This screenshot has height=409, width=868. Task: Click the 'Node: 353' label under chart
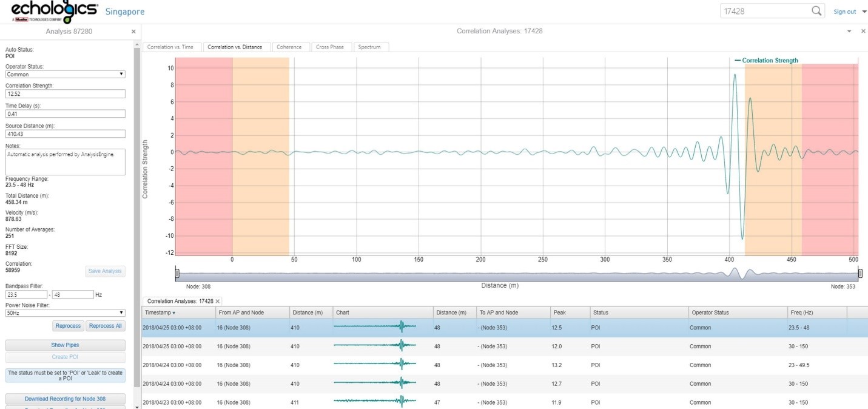(x=843, y=286)
